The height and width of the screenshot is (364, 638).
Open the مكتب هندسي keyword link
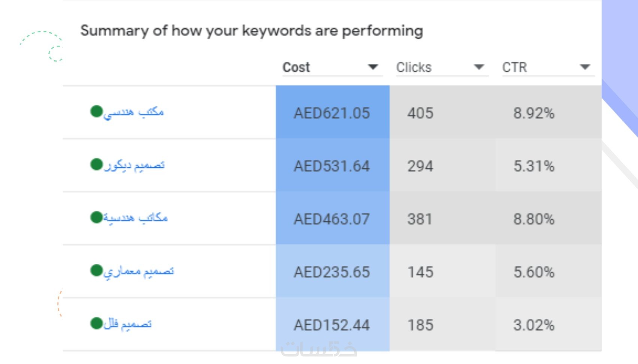pos(134,112)
